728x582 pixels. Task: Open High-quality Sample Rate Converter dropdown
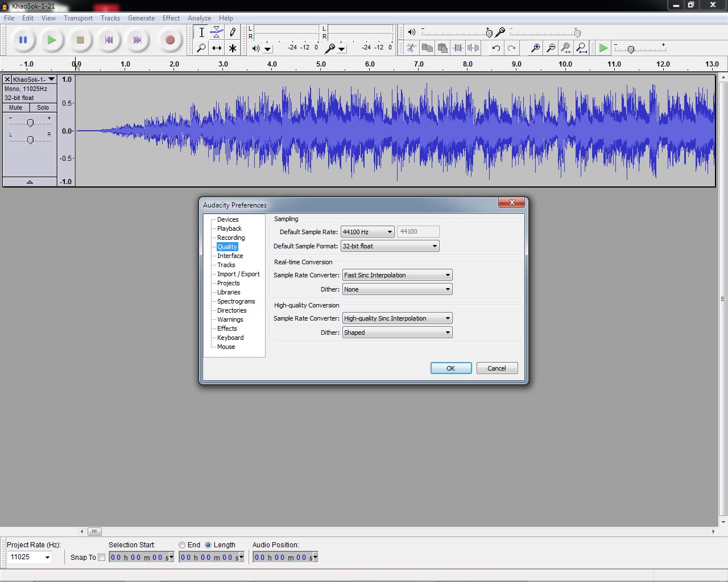tap(398, 318)
